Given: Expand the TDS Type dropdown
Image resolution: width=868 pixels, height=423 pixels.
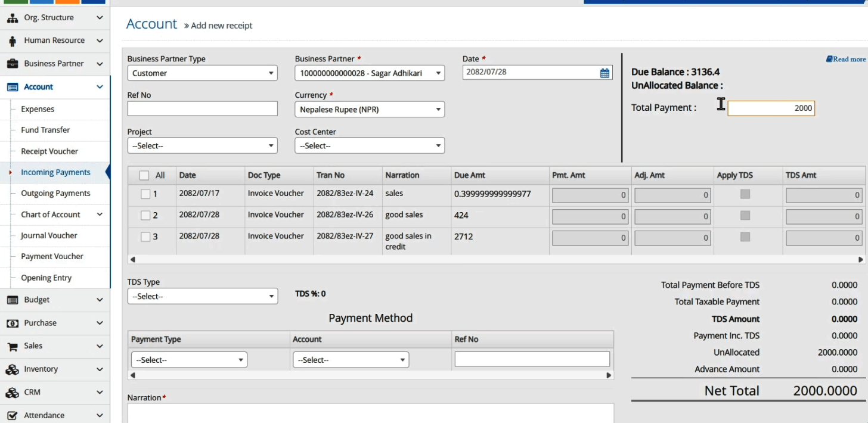Looking at the screenshot, I should pos(202,296).
